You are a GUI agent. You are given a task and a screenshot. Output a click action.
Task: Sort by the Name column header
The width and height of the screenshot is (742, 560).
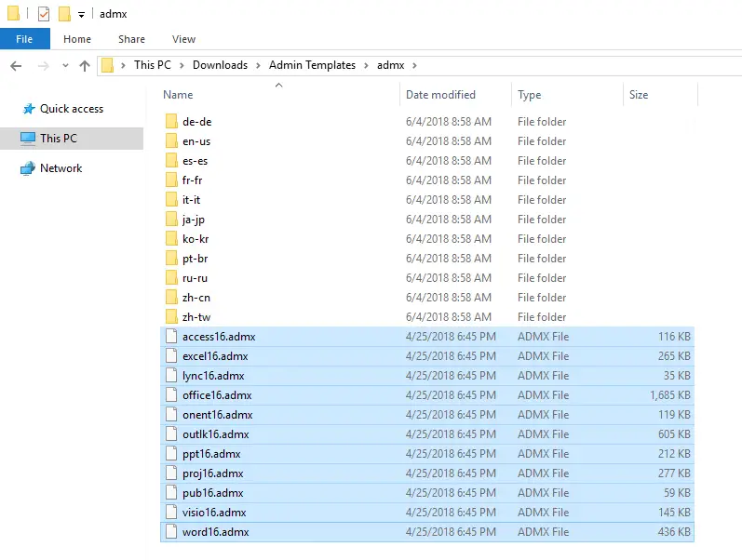(x=178, y=95)
